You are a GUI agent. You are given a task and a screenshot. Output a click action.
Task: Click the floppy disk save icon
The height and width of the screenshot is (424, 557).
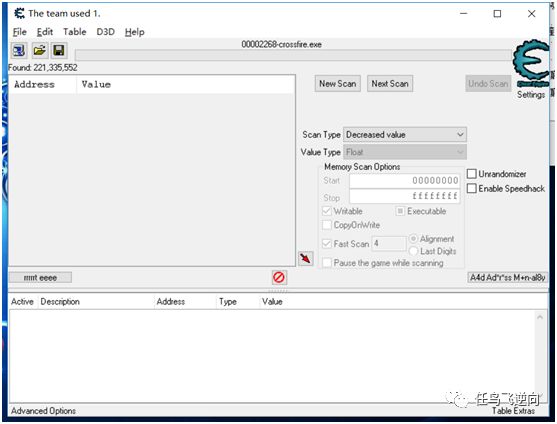point(59,50)
